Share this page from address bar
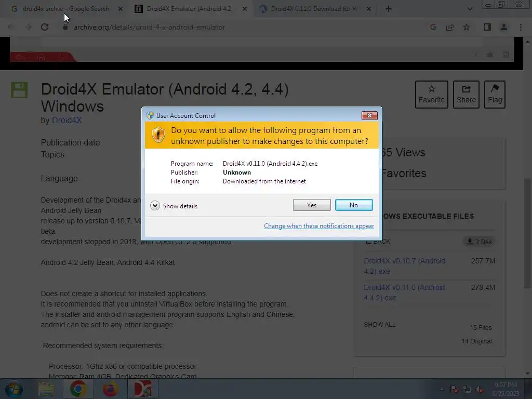532x399 pixels. pos(450,27)
